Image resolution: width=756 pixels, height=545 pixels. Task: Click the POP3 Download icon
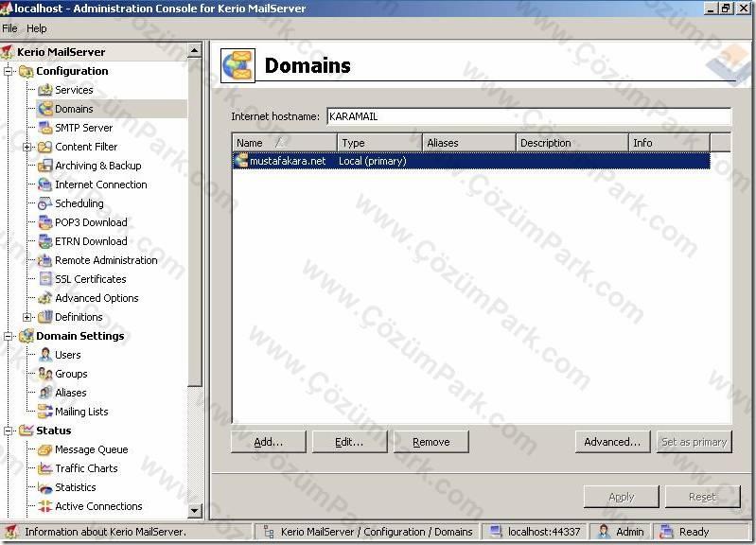click(44, 222)
